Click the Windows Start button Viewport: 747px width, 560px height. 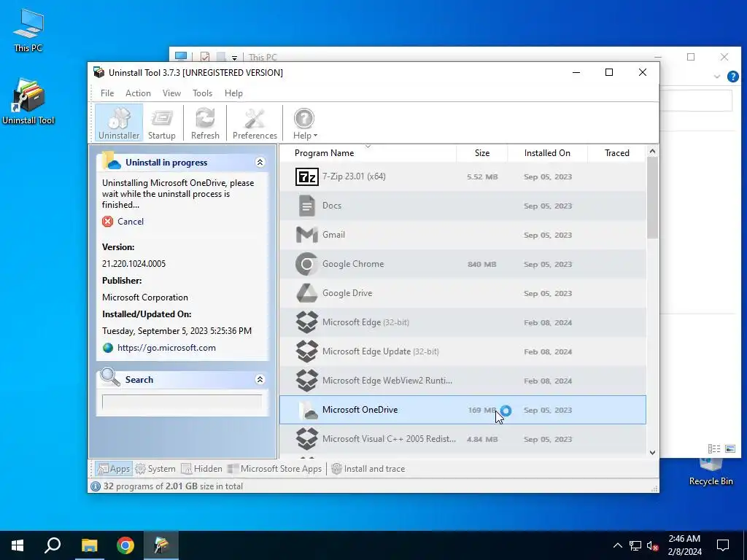pyautogui.click(x=18, y=545)
